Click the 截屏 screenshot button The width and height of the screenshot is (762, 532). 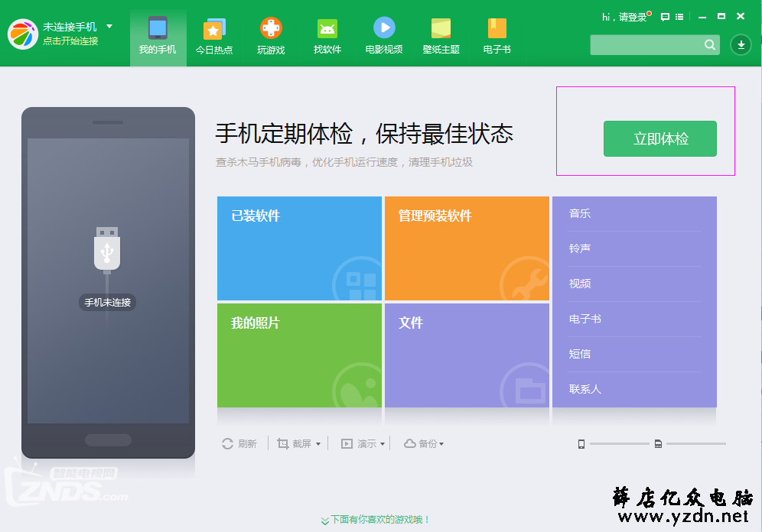tap(294, 443)
